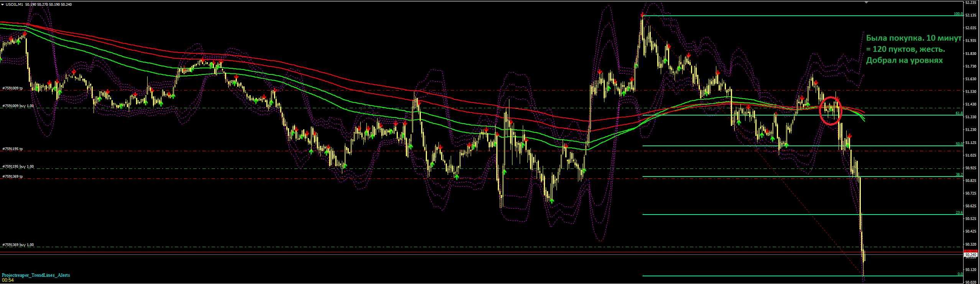This screenshot has width=980, height=284.
Task: Select order label #7591195 buy 1.00
Action: coord(18,167)
